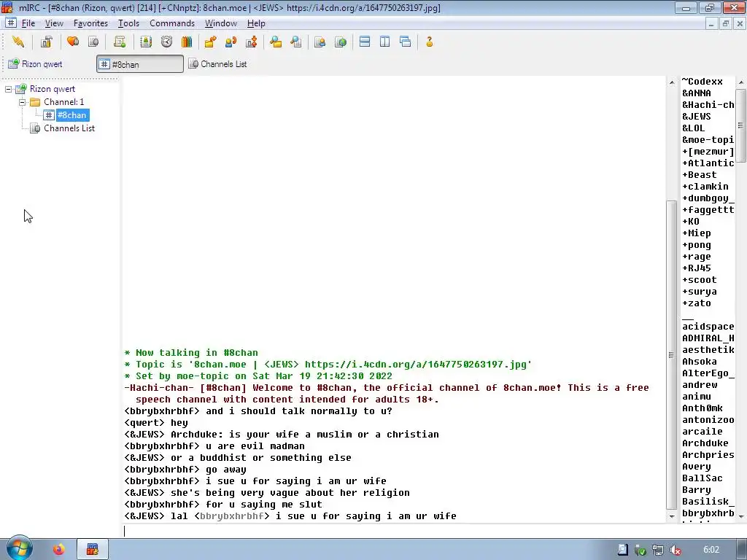
Task: Click the Windows Start button
Action: [x=20, y=549]
